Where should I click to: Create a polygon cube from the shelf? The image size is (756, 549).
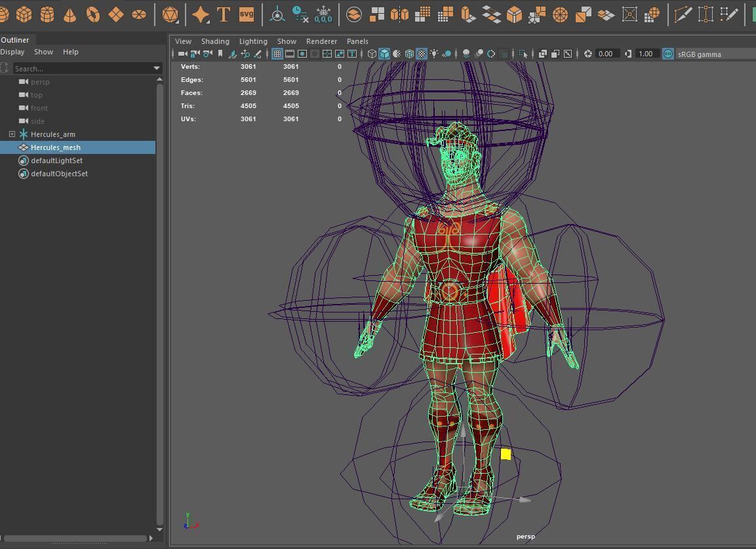point(24,15)
